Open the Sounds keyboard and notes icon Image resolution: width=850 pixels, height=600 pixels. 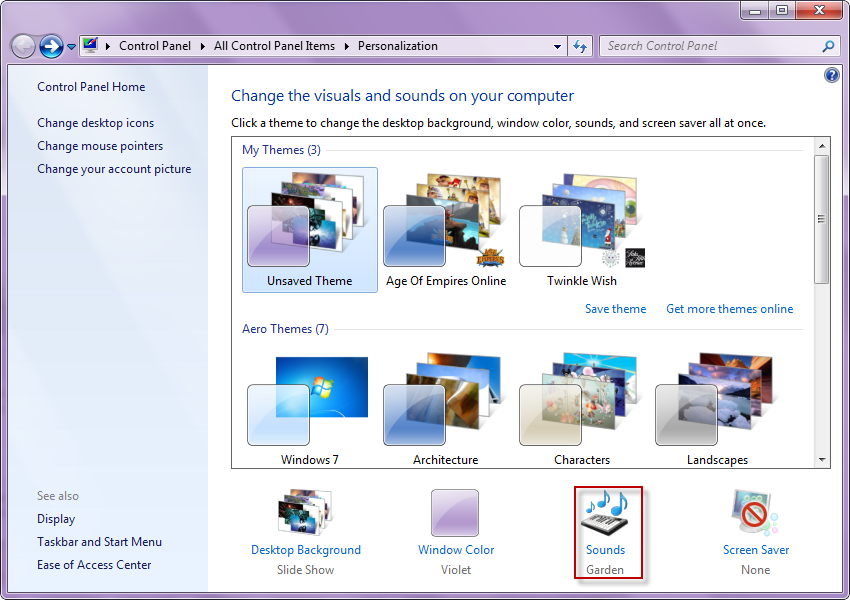click(606, 513)
